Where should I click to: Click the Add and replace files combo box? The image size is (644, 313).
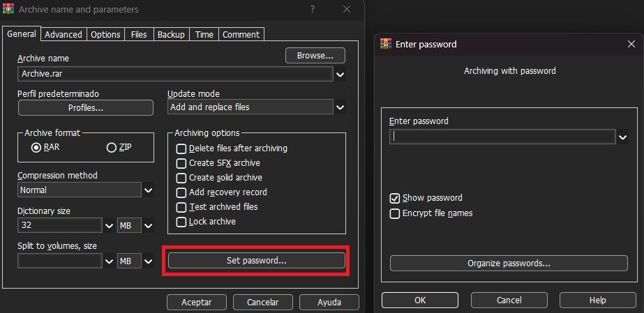click(250, 107)
